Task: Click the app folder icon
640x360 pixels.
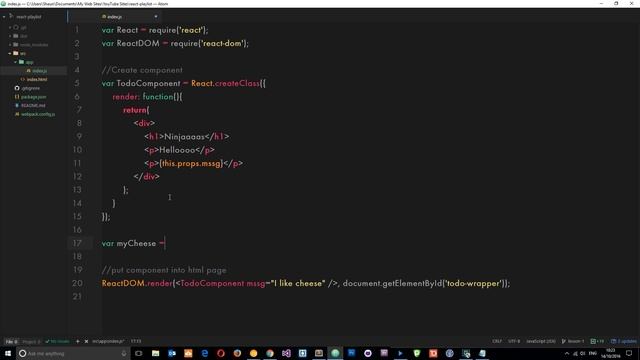Action: click(x=22, y=62)
